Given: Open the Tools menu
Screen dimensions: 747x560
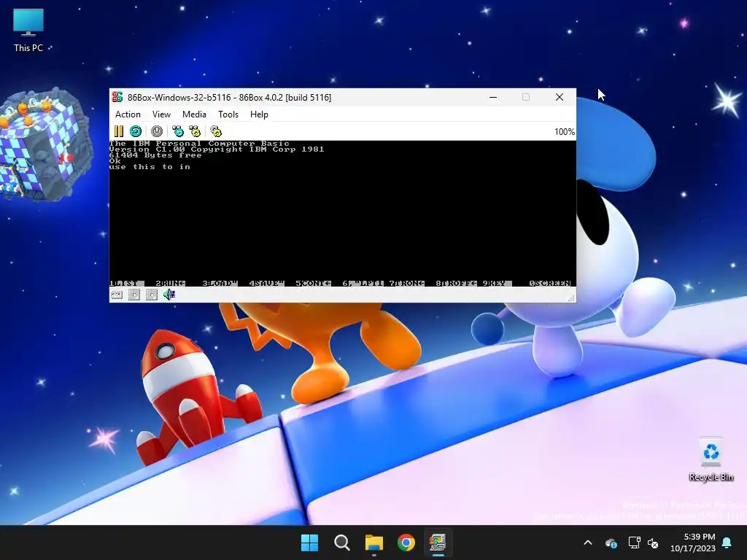Looking at the screenshot, I should click(x=228, y=114).
